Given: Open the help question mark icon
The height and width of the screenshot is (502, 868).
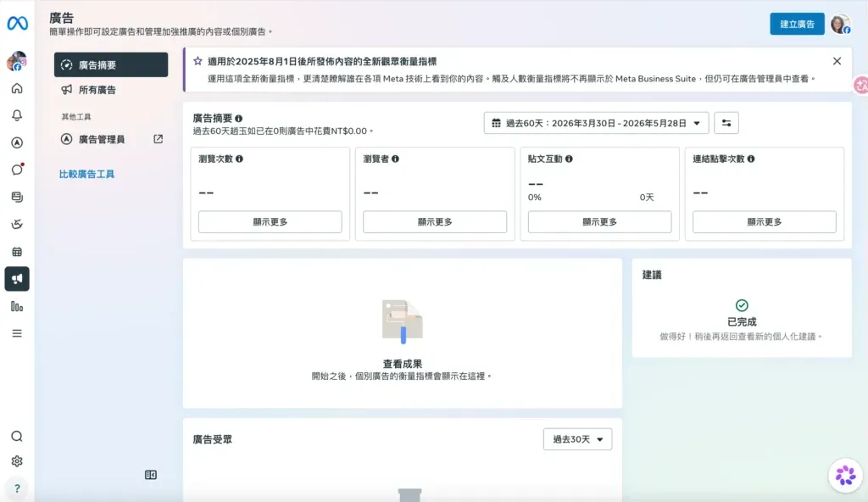Looking at the screenshot, I should [x=17, y=488].
